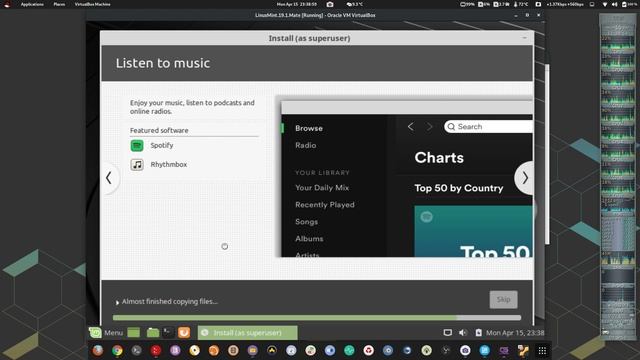Viewport: 640px width, 360px height.
Task: Click the Show Desktop green panel icon
Action: (x=133, y=333)
